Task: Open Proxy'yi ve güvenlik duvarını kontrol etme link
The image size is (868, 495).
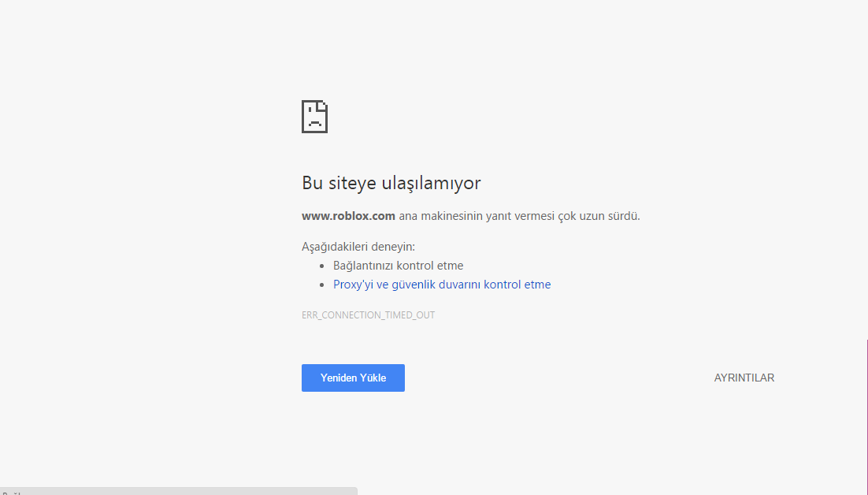Action: point(442,285)
